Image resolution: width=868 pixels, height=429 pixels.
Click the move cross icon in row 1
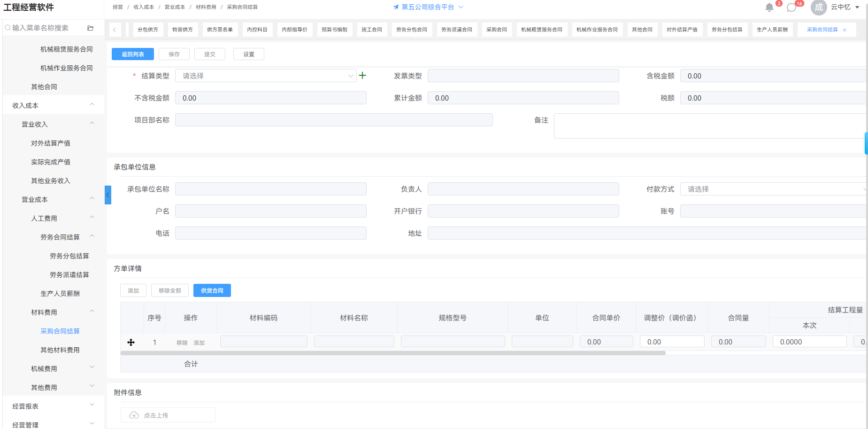pyautogui.click(x=131, y=342)
